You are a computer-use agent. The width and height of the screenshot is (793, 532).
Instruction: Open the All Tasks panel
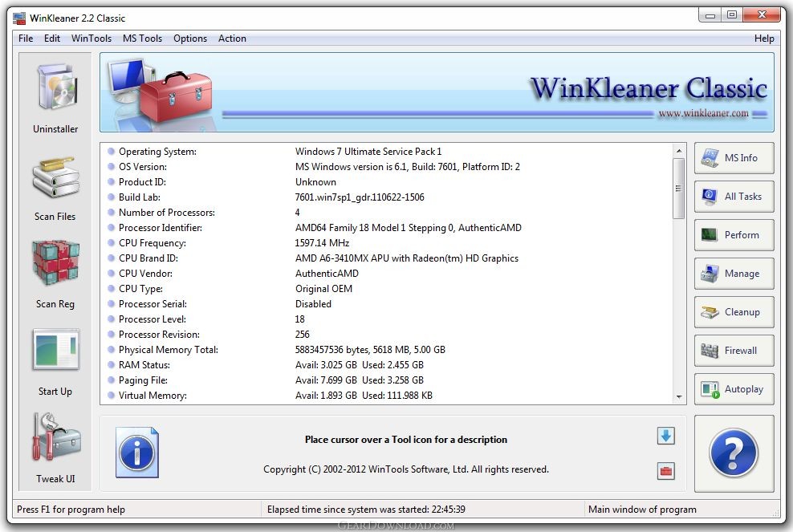(734, 197)
